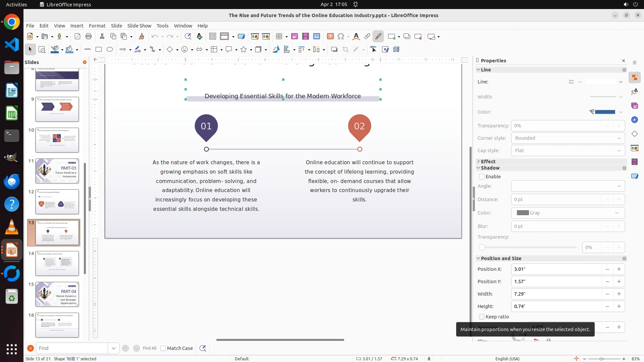Open the Format menu
Screen dimensions: 644x362
pyautogui.click(x=97, y=26)
